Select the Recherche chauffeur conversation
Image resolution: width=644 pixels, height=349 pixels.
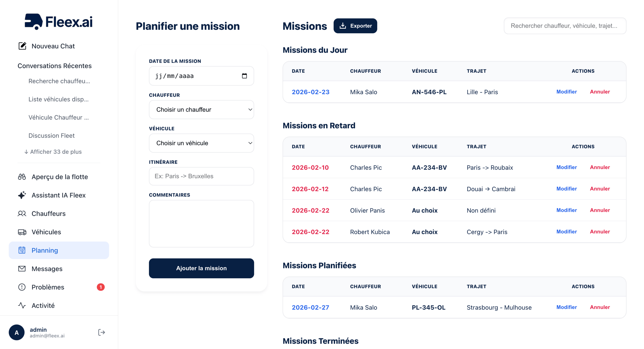click(59, 81)
